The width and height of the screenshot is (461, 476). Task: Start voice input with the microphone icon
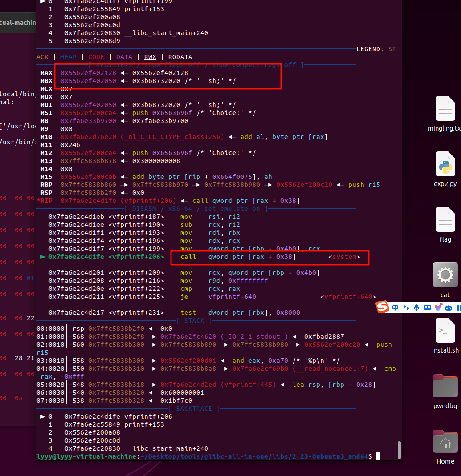click(x=417, y=308)
